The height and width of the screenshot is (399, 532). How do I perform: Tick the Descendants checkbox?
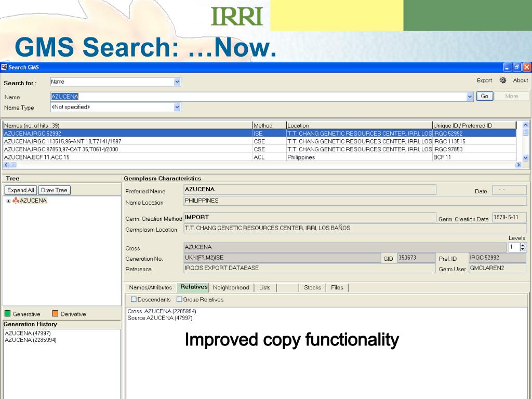coord(134,300)
